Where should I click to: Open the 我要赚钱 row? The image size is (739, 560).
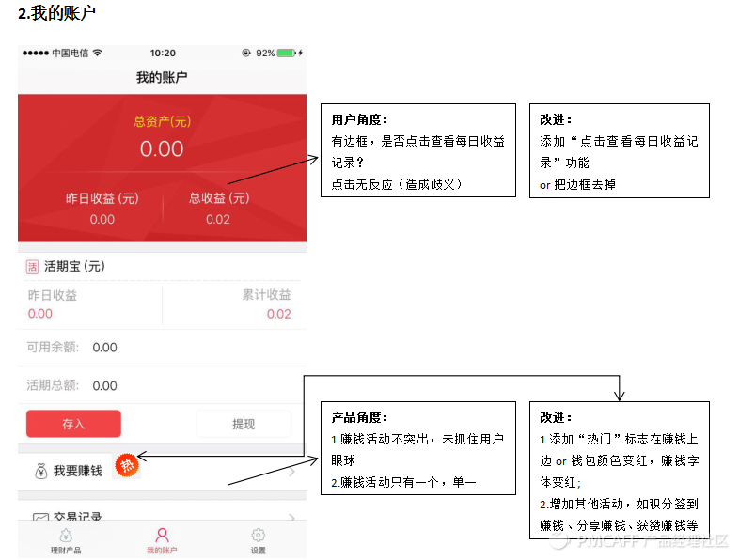coord(162,471)
